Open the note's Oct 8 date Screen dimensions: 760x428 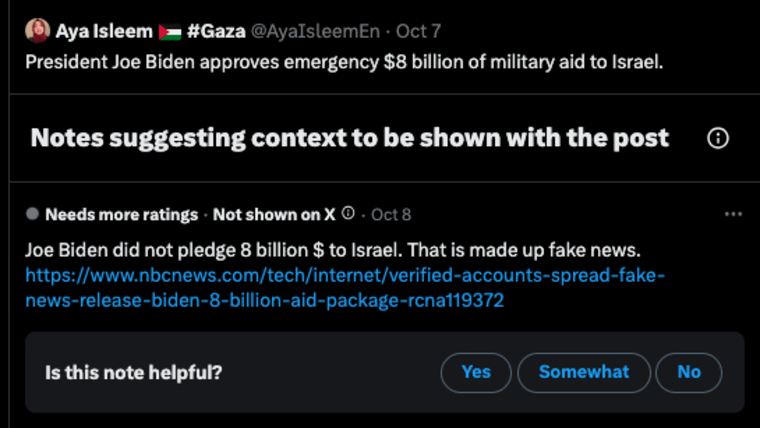(x=391, y=214)
